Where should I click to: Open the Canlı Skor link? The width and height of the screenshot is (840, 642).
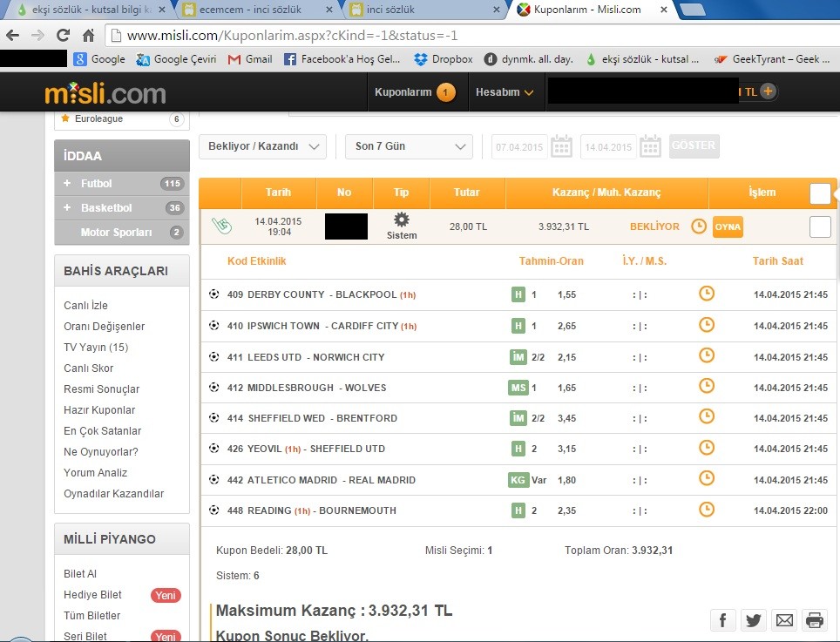88,368
